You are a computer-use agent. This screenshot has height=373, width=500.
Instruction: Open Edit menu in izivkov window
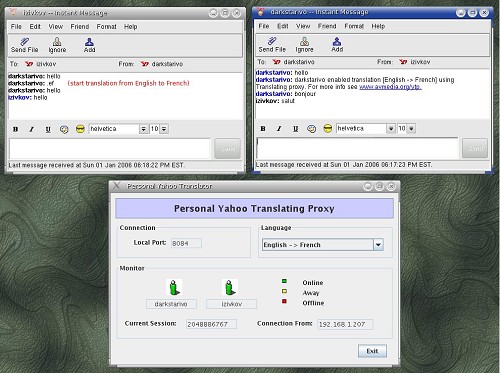pos(35,26)
